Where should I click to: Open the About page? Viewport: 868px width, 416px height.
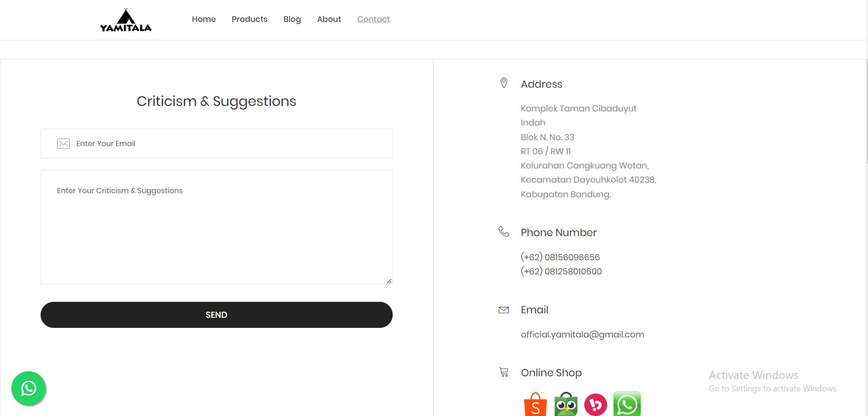[x=329, y=19]
